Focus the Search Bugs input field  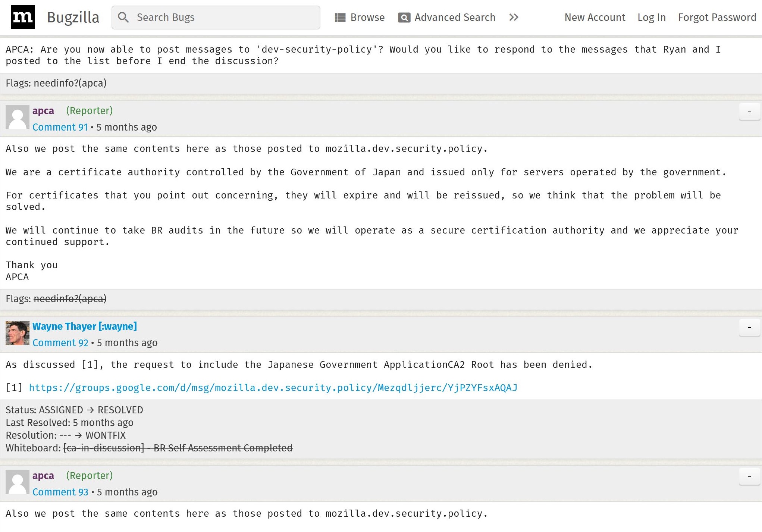click(x=224, y=17)
